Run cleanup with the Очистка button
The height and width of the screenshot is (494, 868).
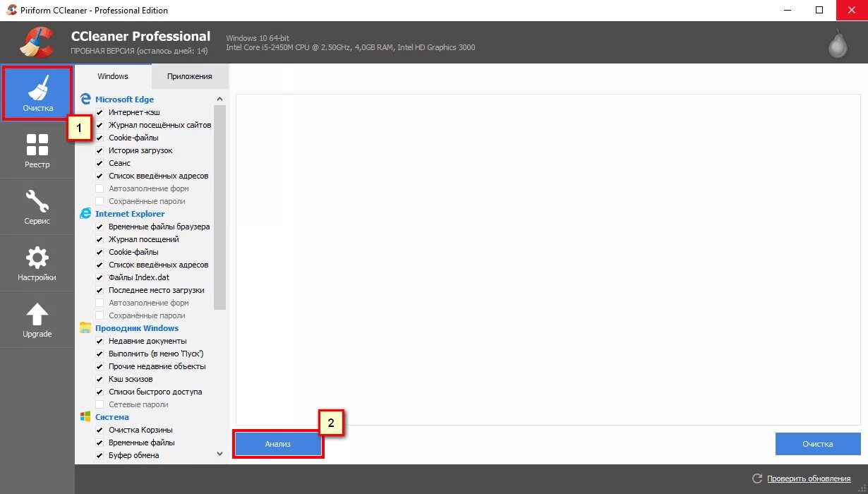pyautogui.click(x=818, y=444)
